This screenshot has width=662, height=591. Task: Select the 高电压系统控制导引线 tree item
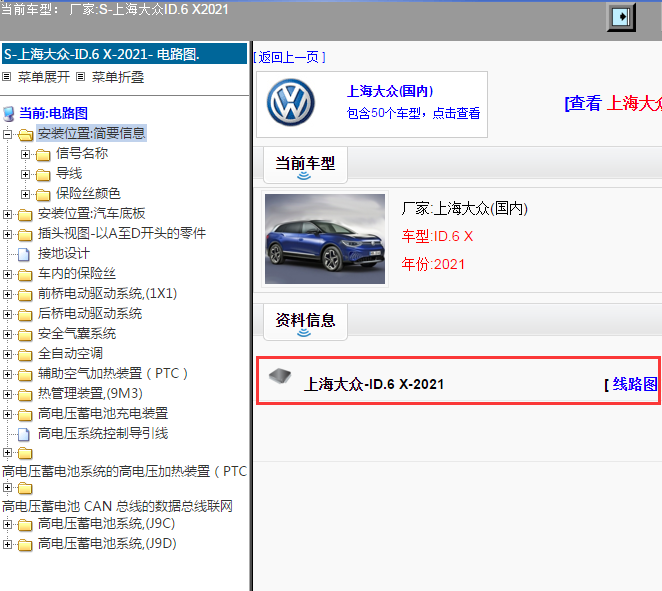[103, 434]
